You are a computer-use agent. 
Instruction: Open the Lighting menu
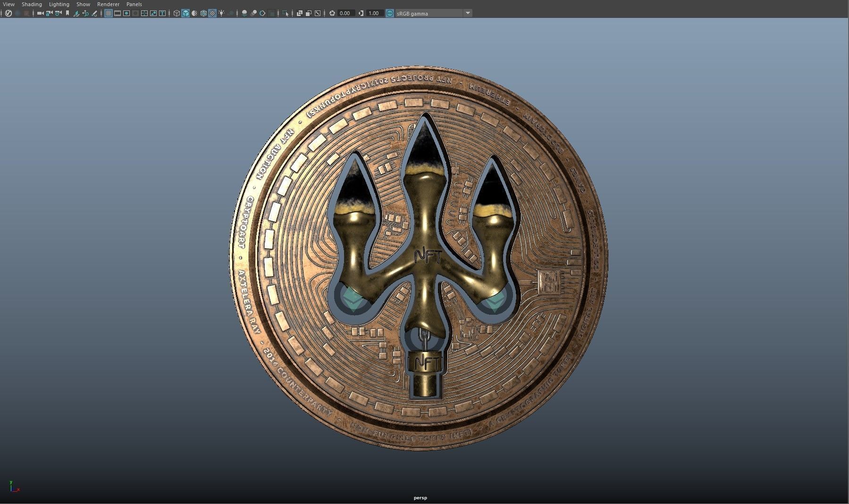pyautogui.click(x=59, y=4)
